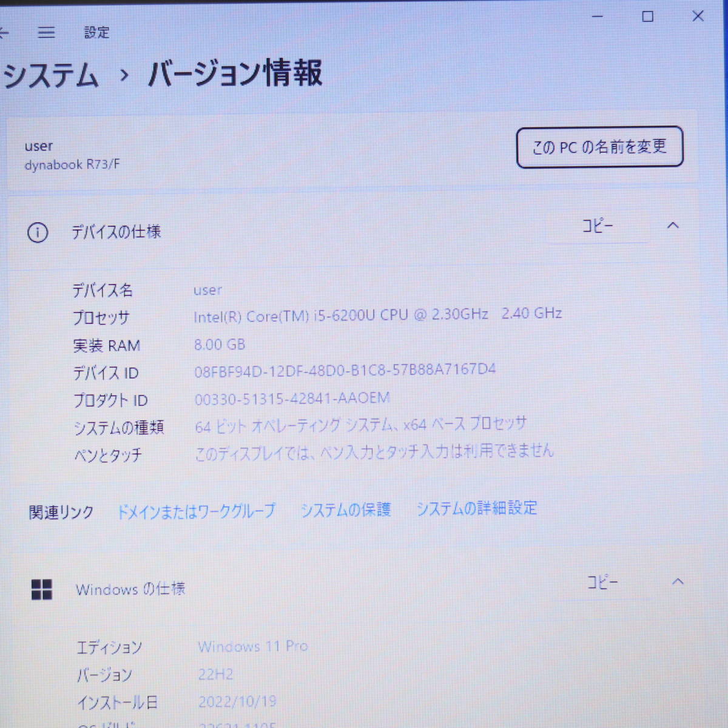
Task: Open ドメインまたはワークグループ link
Action: pyautogui.click(x=196, y=511)
